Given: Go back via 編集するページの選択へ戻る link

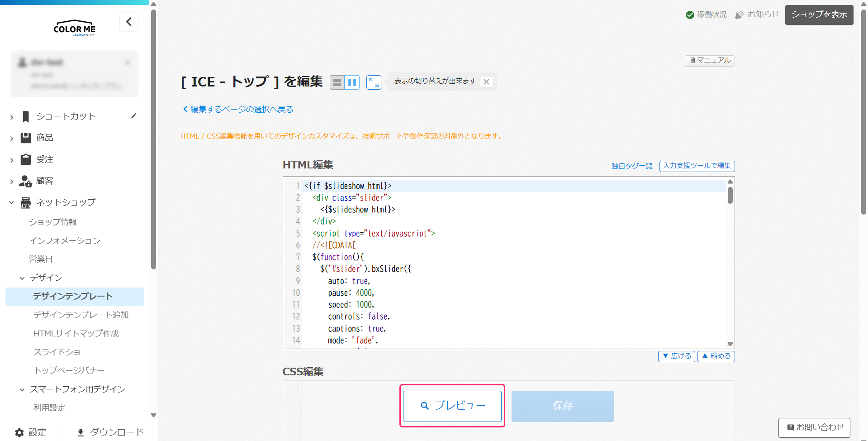Looking at the screenshot, I should (x=238, y=109).
